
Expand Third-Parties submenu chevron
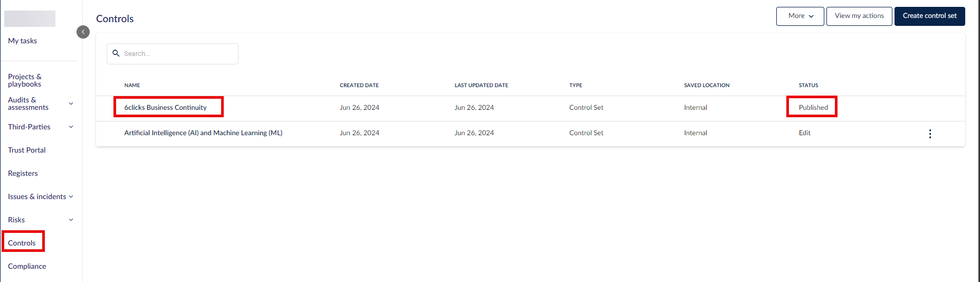[71, 127]
